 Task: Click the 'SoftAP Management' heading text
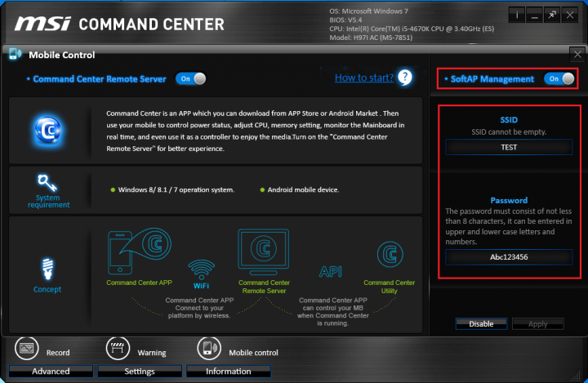click(x=492, y=79)
